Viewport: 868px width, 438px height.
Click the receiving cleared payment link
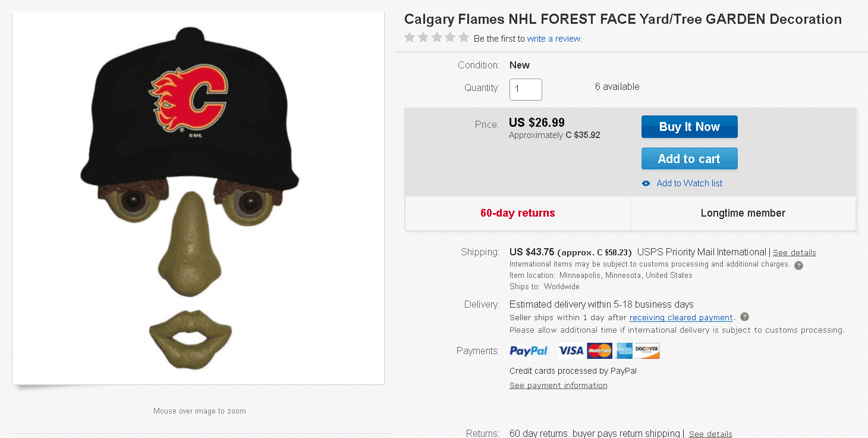tap(681, 318)
